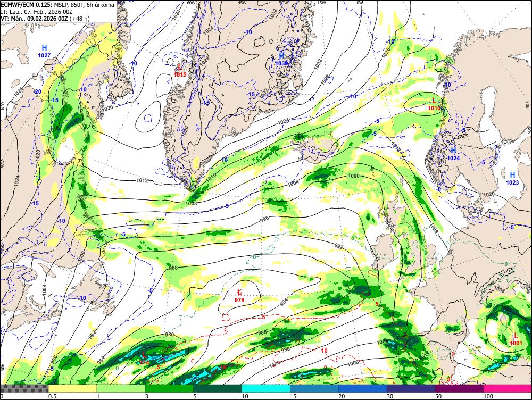Click the light green 1–3 legend swatch

coord(121,388)
